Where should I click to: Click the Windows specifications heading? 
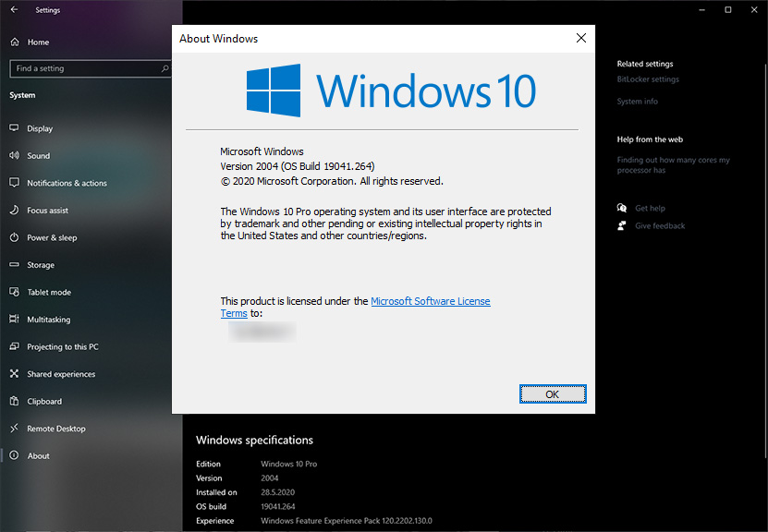click(255, 440)
